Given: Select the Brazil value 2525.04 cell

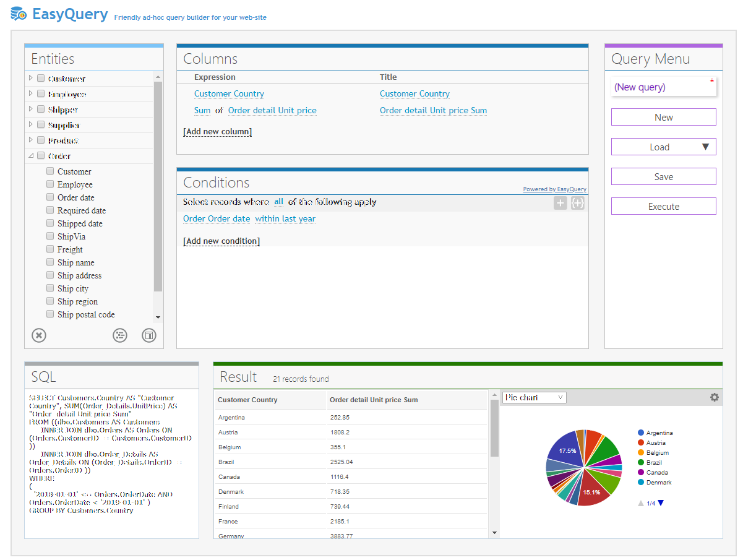Looking at the screenshot, I should (x=407, y=462).
